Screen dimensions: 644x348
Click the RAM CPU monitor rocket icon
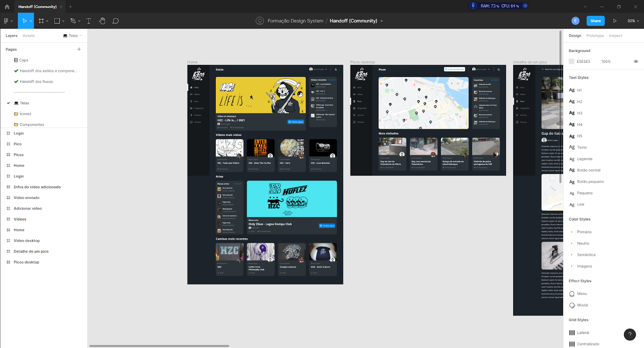click(473, 6)
